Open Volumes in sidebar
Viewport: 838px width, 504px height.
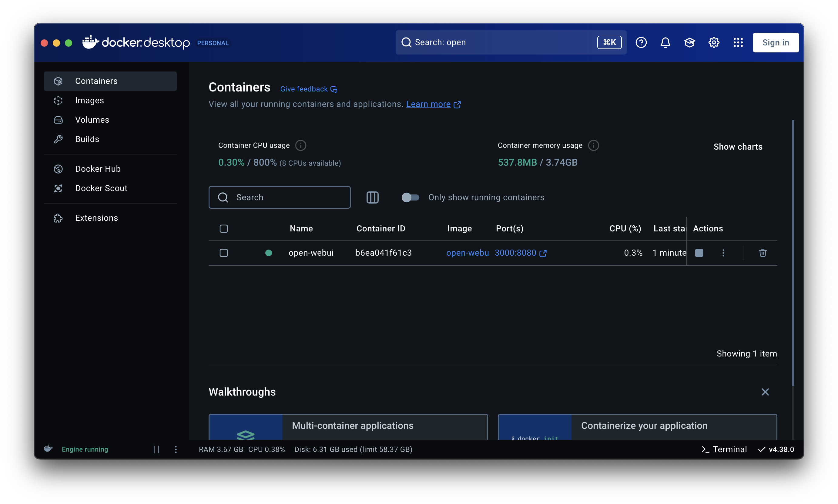(x=110, y=120)
